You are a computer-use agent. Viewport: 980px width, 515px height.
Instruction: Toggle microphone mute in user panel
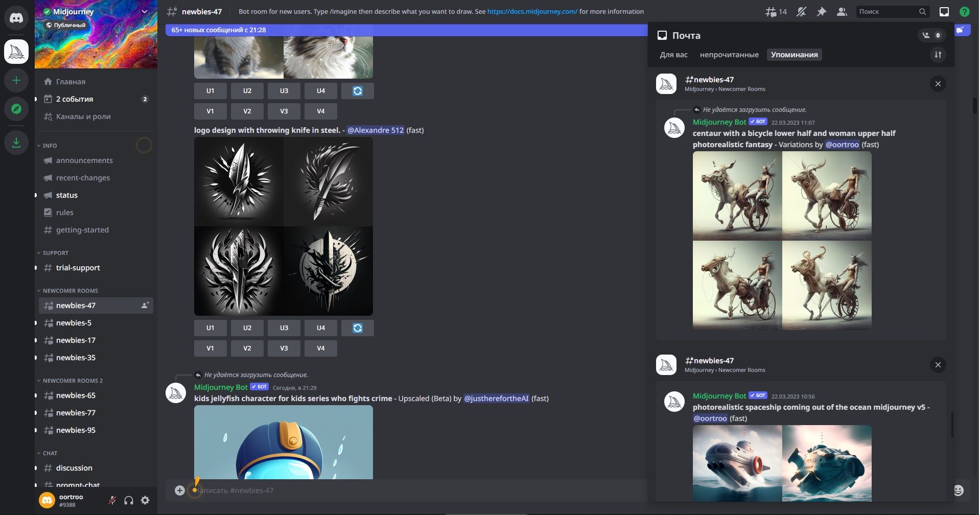[x=112, y=501]
